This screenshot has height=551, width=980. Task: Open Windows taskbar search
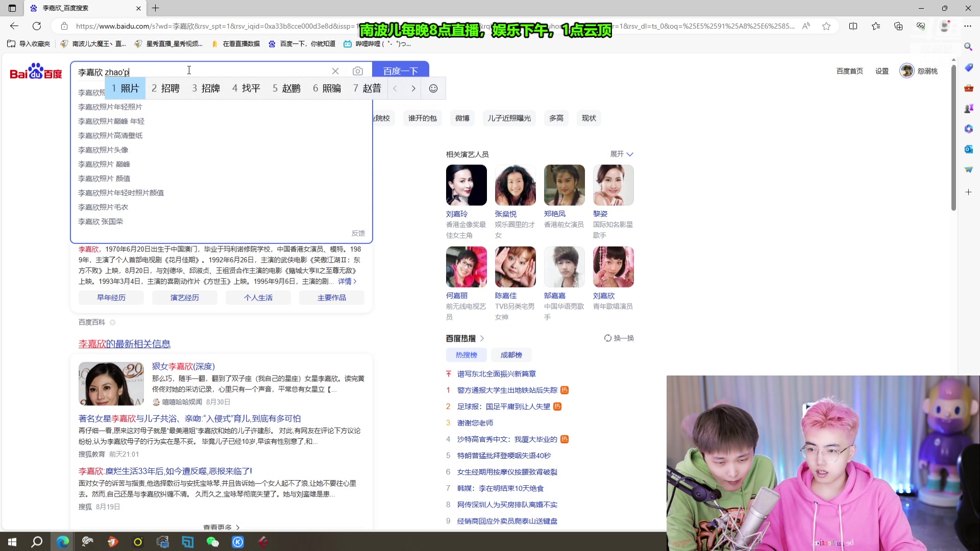click(37, 542)
